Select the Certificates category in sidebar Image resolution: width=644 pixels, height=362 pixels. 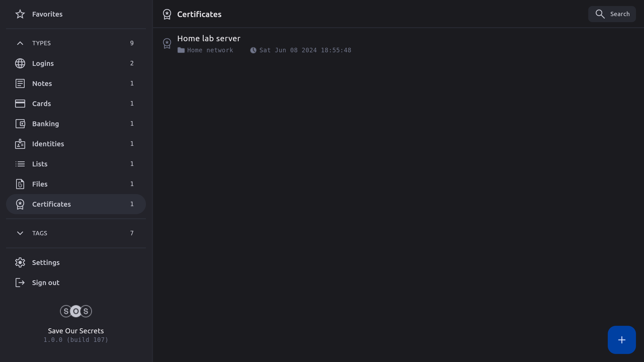point(51,204)
